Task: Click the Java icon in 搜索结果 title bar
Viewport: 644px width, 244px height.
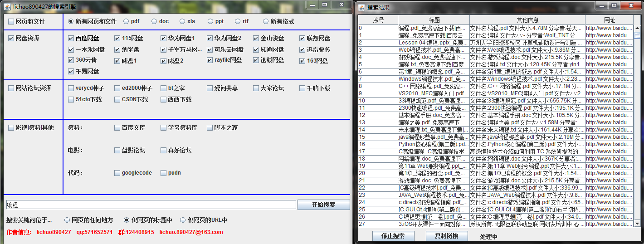Action: point(361,7)
